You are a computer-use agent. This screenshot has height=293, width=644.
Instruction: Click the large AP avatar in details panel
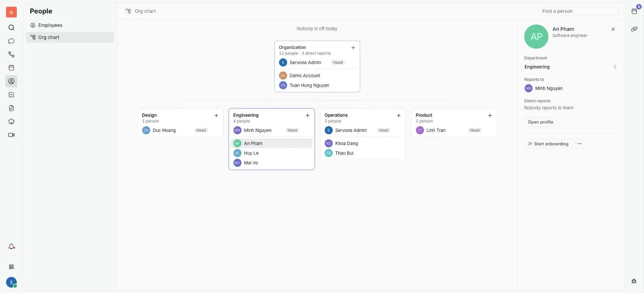(536, 37)
